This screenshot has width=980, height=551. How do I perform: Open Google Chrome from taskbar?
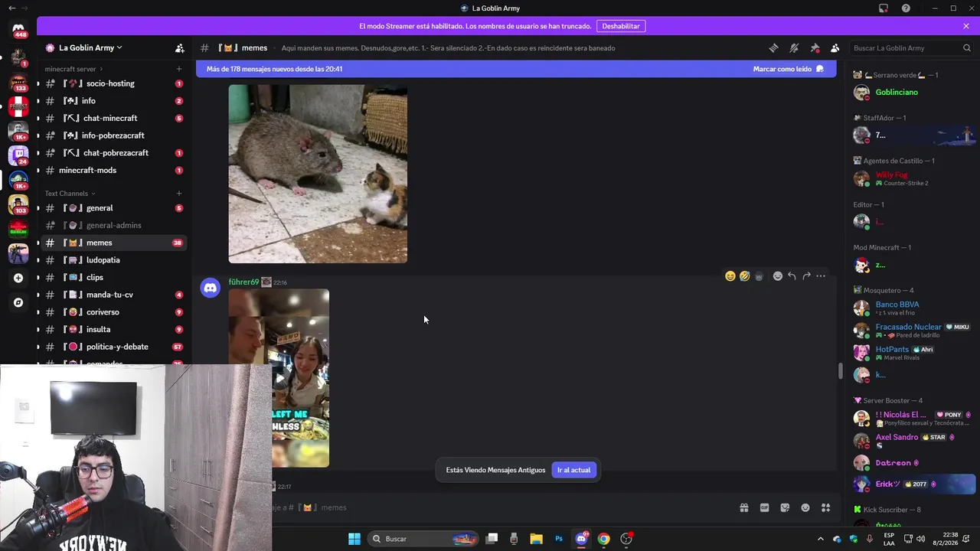[604, 539]
